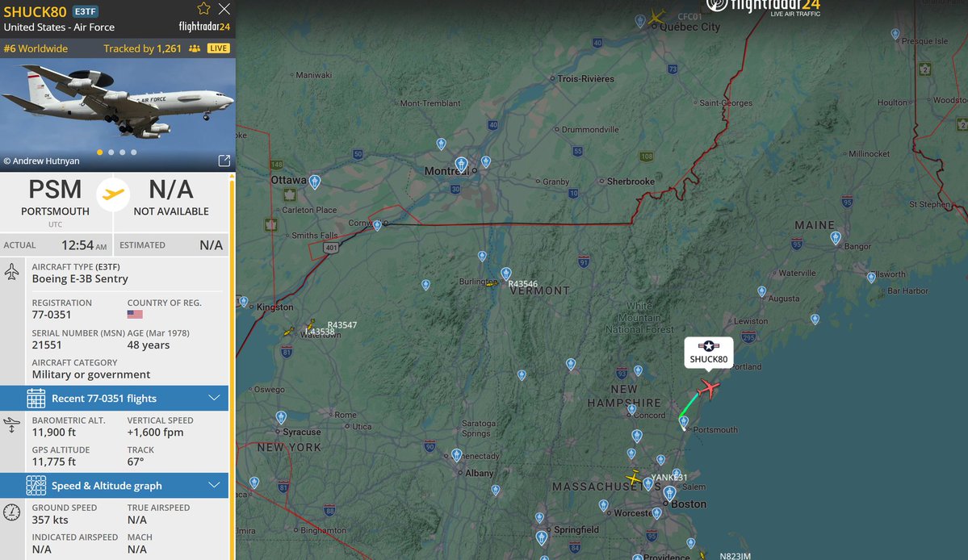The image size is (968, 560).
Task: Expand Recent 77-0351 flights section
Action: click(114, 399)
